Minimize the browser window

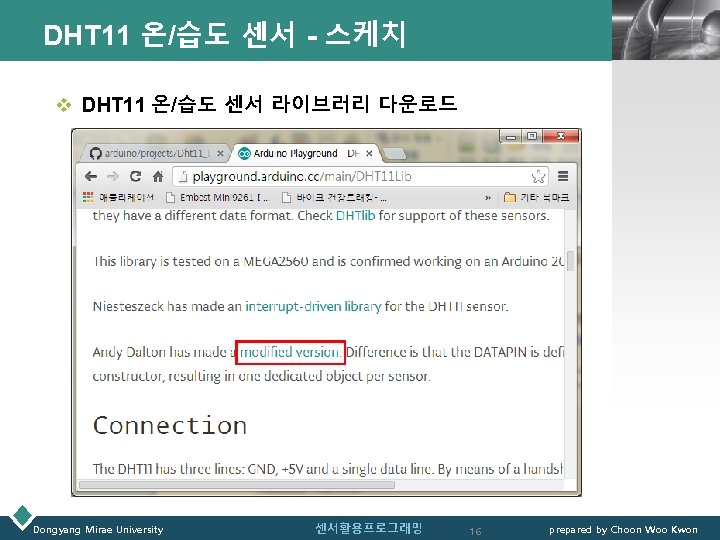511,136
